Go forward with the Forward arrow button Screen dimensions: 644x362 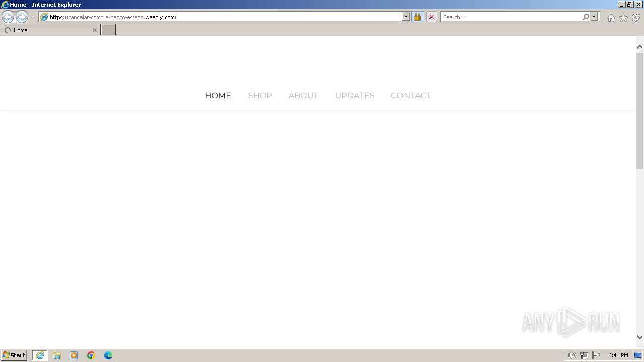22,17
